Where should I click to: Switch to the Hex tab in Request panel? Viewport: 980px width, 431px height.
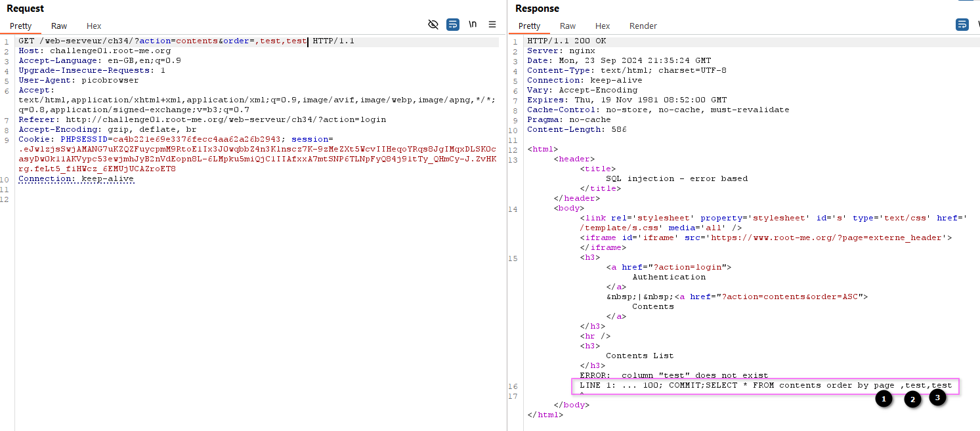pos(94,26)
